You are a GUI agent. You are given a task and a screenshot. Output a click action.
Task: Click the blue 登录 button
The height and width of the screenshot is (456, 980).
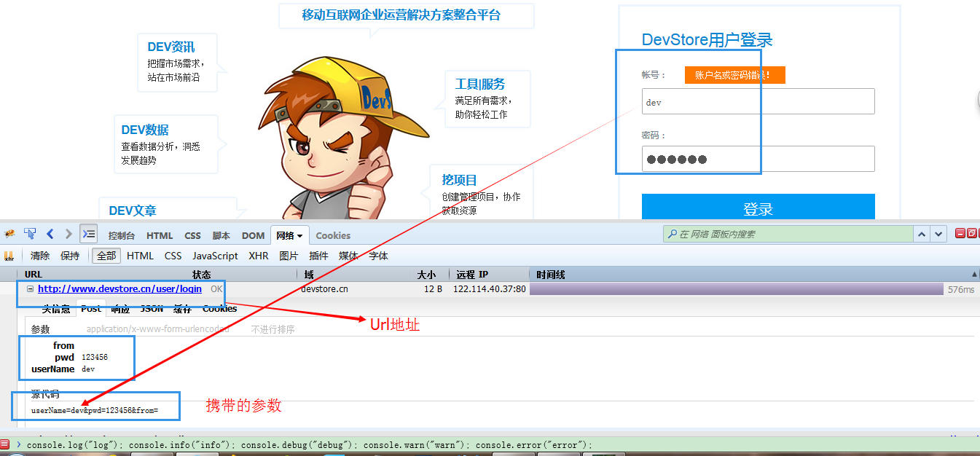tap(758, 207)
